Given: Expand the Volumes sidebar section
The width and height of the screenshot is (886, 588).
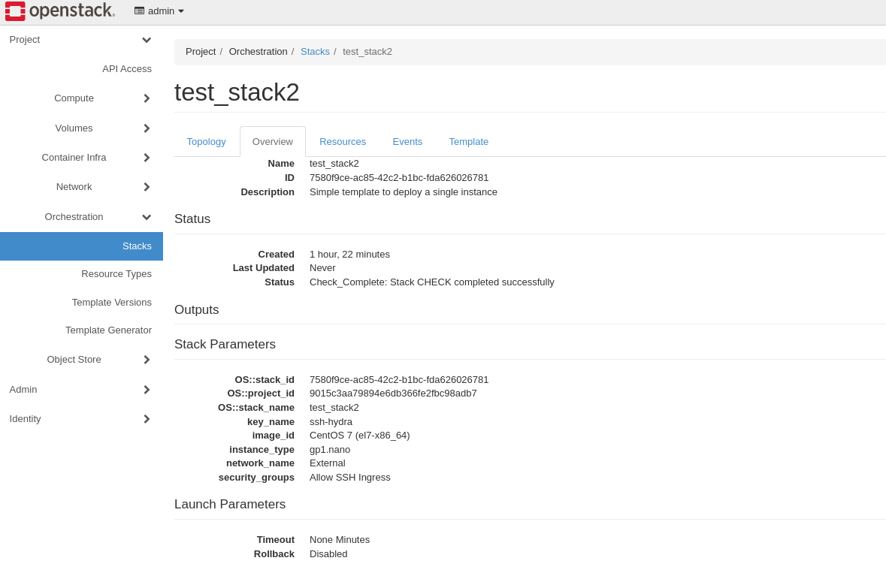Looking at the screenshot, I should pyautogui.click(x=147, y=128).
